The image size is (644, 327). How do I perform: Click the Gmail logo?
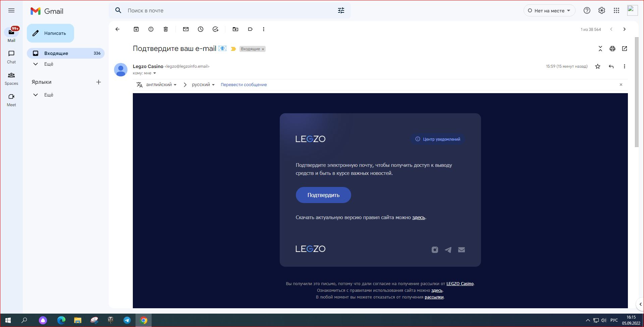47,11
